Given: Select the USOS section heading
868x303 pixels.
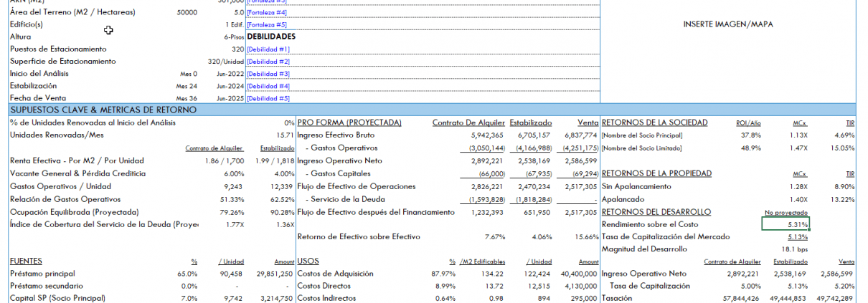Looking at the screenshot, I should tap(308, 261).
